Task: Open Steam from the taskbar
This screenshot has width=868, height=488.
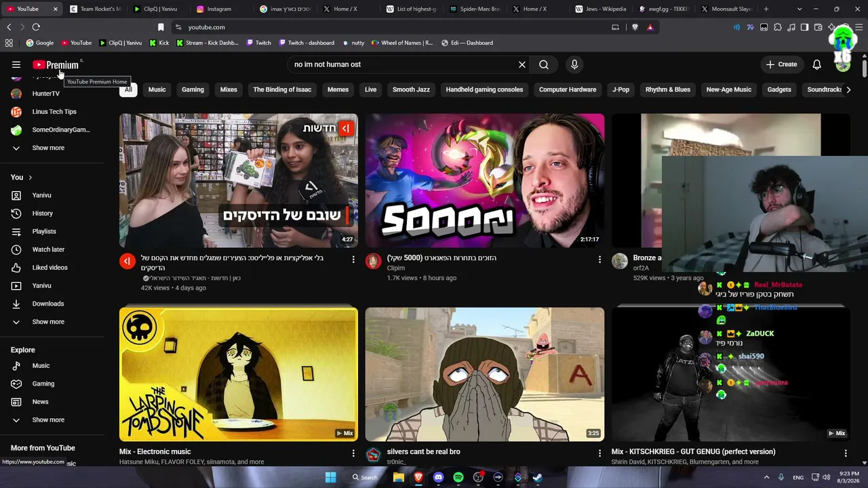Action: coord(538,477)
